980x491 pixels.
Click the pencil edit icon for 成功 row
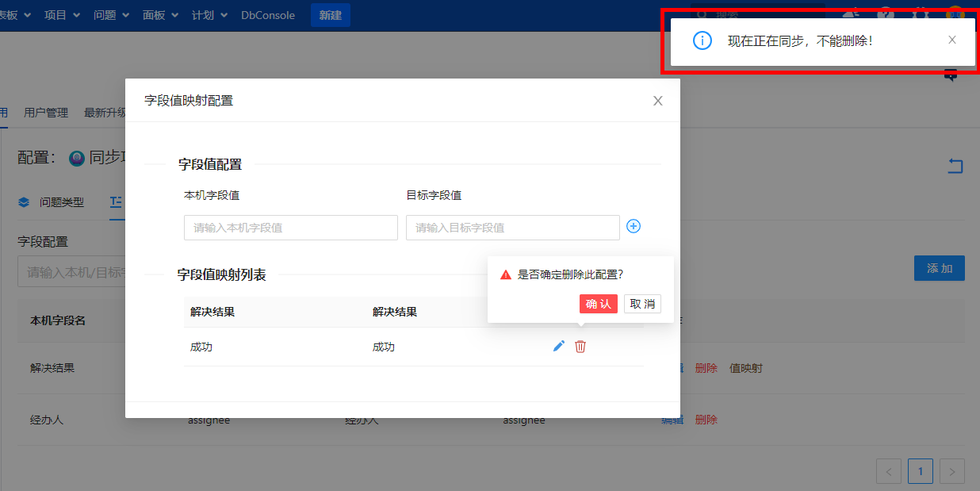click(559, 347)
